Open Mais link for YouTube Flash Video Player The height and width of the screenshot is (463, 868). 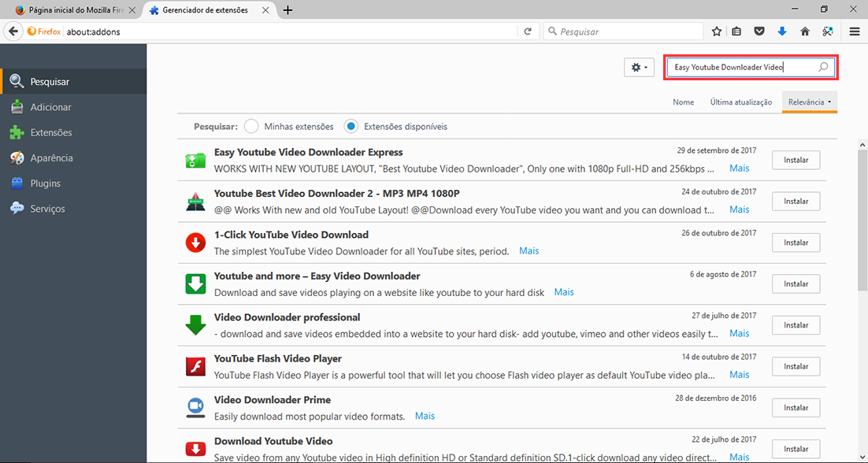pyautogui.click(x=739, y=375)
